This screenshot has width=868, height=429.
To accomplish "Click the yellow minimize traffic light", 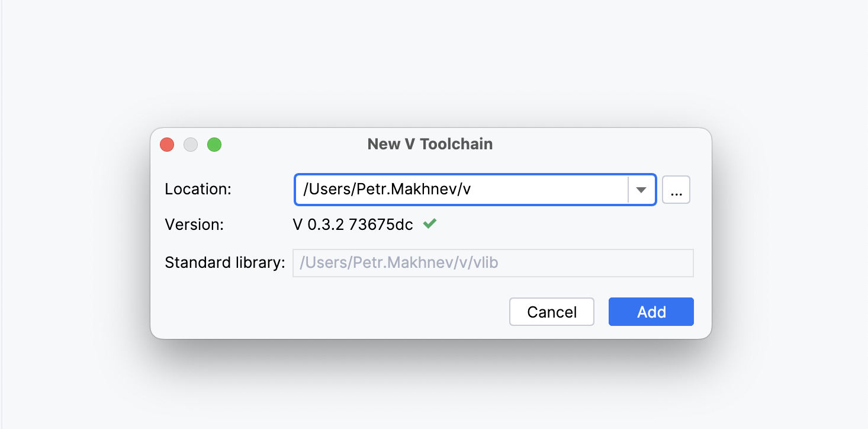I will coord(191,144).
